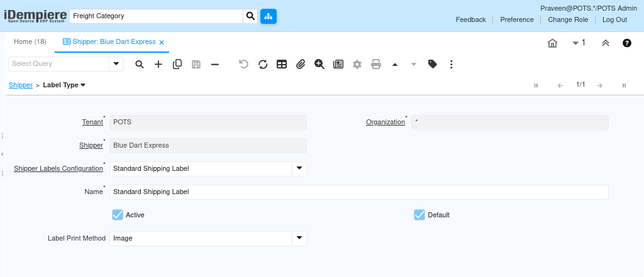Create a new record with plus icon

point(158,65)
